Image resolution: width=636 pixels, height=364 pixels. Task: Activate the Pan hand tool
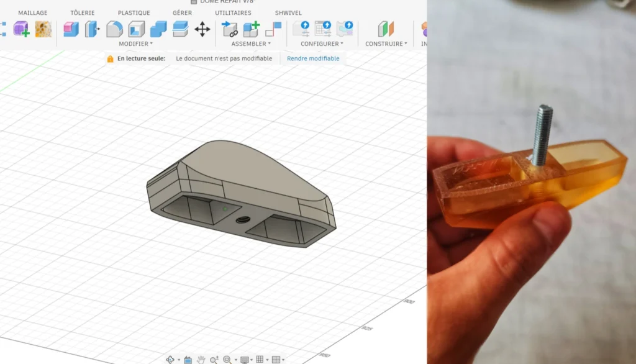click(201, 360)
